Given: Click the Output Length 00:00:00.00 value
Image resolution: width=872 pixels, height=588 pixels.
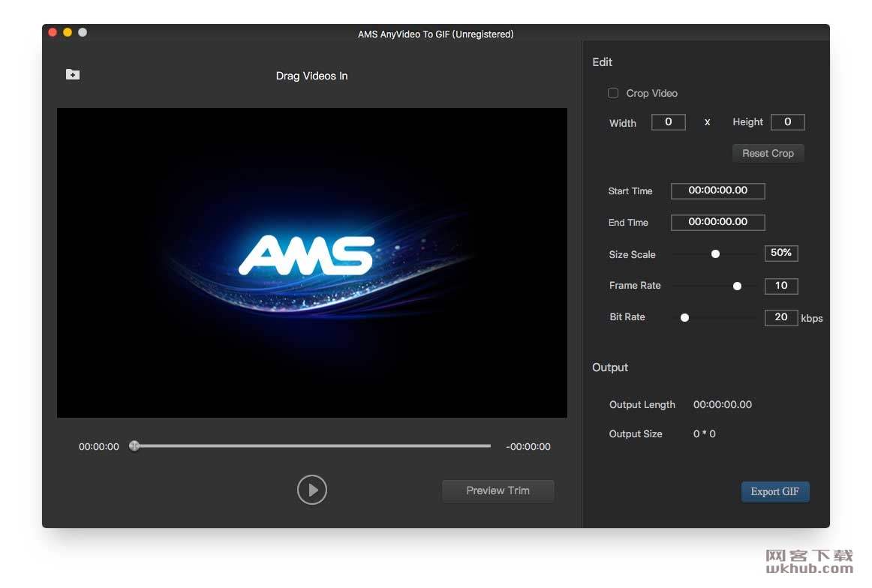Looking at the screenshot, I should click(723, 404).
